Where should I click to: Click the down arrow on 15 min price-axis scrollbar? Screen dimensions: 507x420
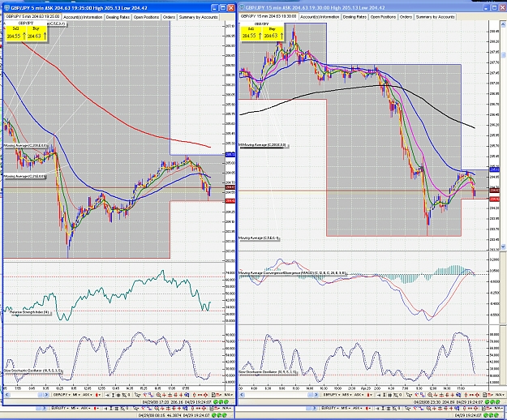pyautogui.click(x=503, y=246)
